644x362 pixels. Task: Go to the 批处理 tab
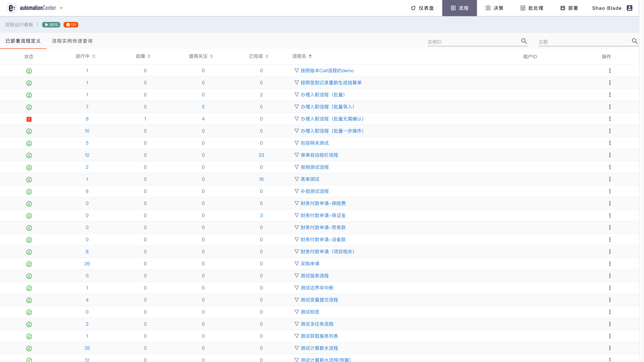(532, 8)
